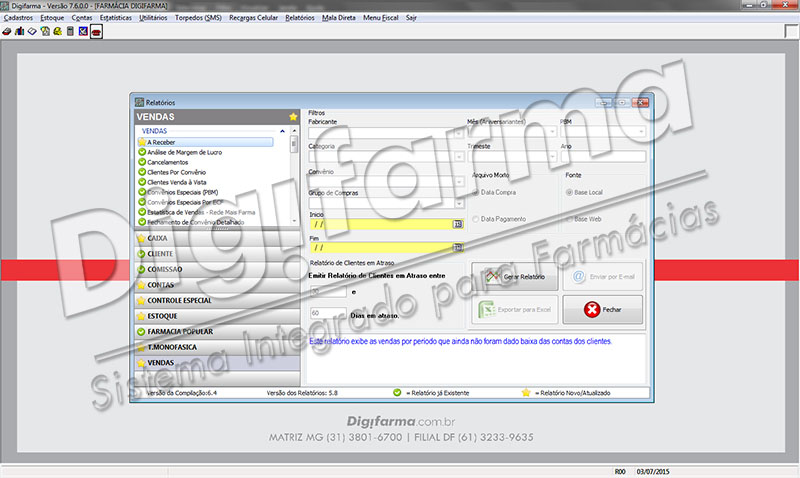Open the Recargas Celular menu
Image resolution: width=800 pixels, height=478 pixels.
(253, 17)
